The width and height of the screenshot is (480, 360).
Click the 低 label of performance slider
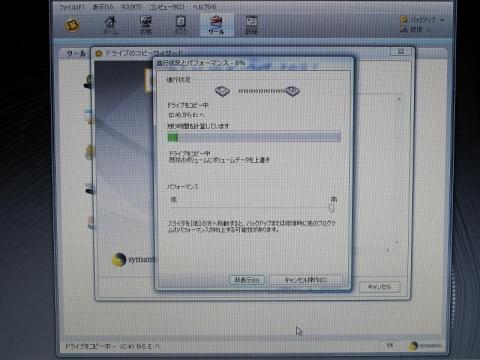coord(174,199)
